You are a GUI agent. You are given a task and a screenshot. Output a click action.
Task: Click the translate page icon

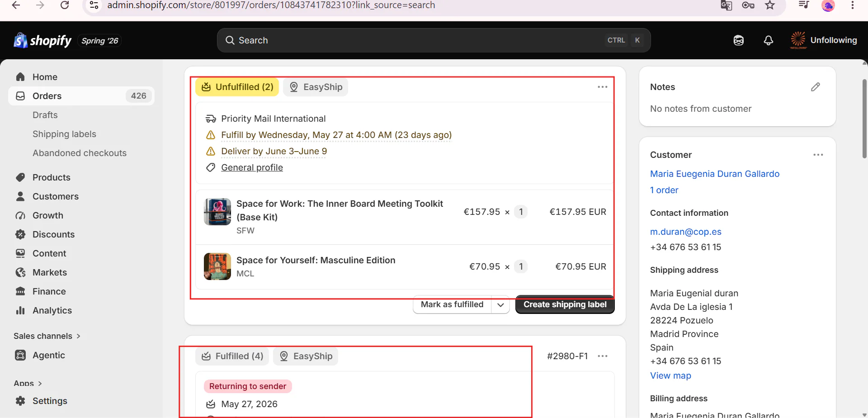click(726, 5)
